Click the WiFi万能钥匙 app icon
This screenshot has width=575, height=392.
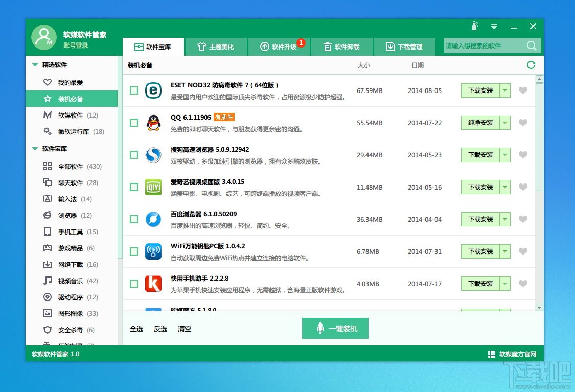click(x=153, y=251)
